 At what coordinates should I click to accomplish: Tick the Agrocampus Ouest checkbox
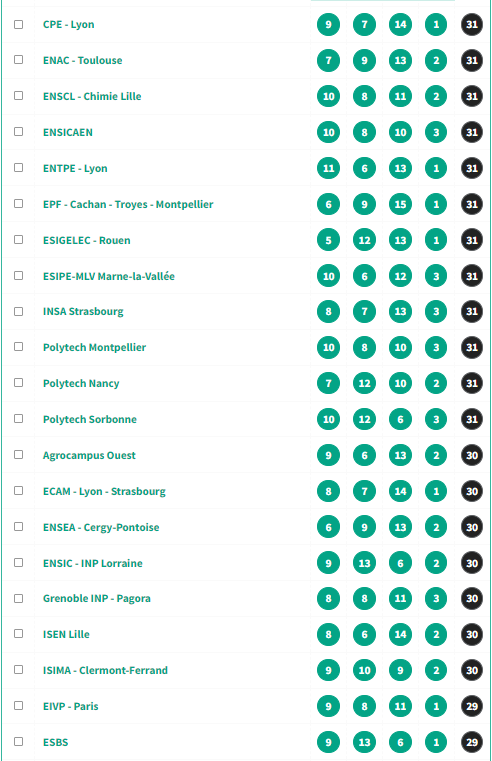[18, 455]
